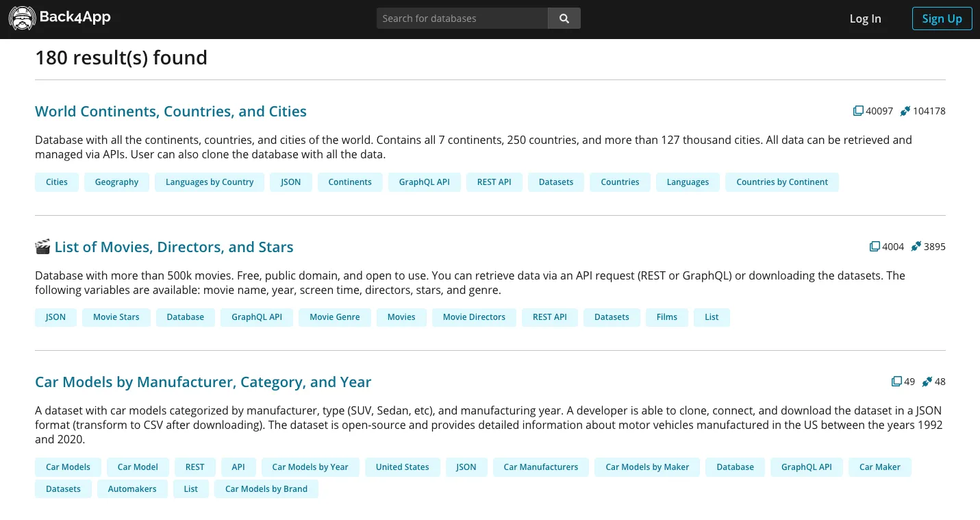This screenshot has width=980, height=520.
Task: Click clone icon for Movies database
Action: 875,247
